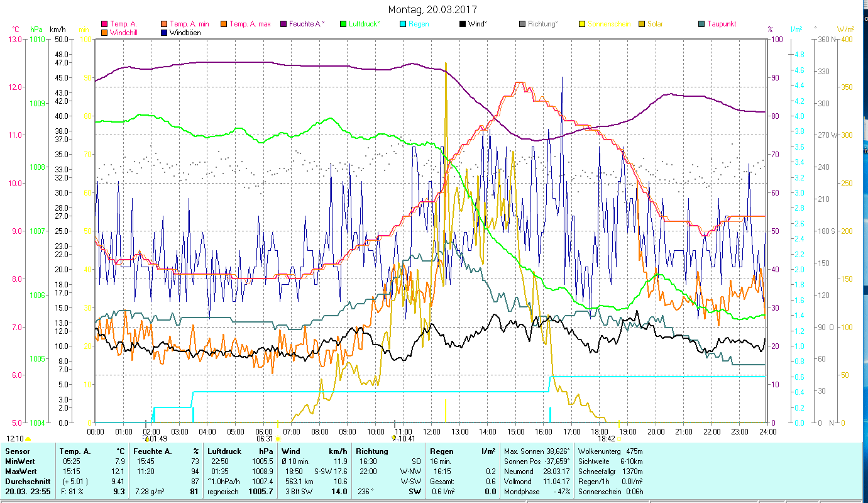Click the Regen cyan legend square

403,25
